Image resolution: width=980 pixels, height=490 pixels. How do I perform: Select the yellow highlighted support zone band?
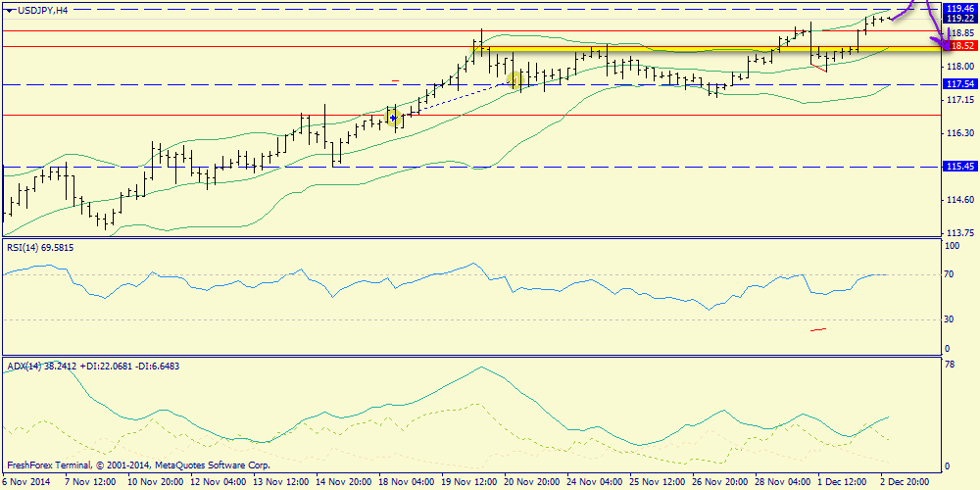(x=686, y=47)
